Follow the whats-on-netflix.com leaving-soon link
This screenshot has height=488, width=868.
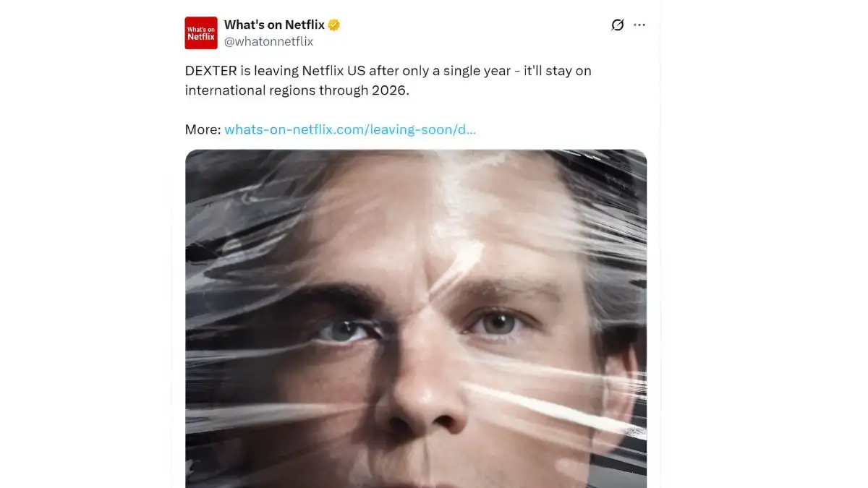point(350,129)
